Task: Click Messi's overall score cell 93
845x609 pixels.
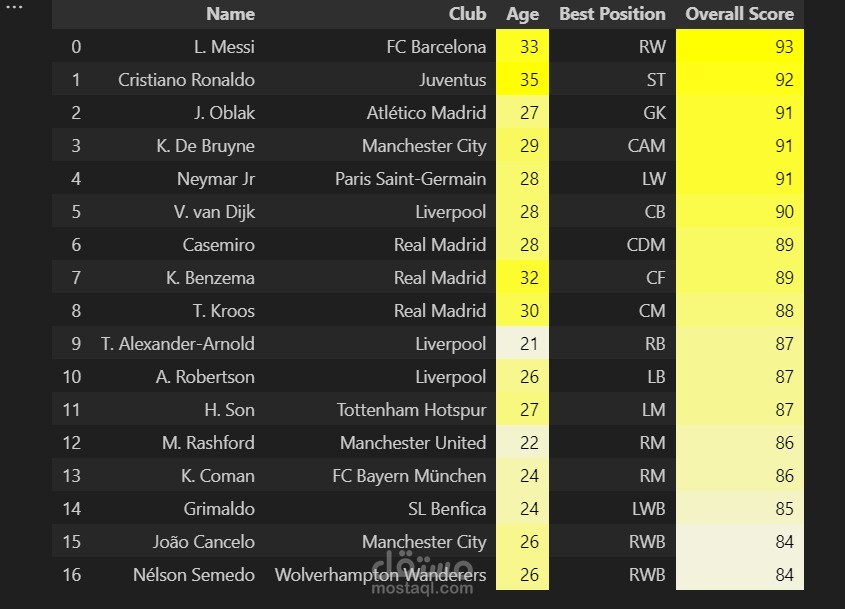Action: [x=783, y=47]
